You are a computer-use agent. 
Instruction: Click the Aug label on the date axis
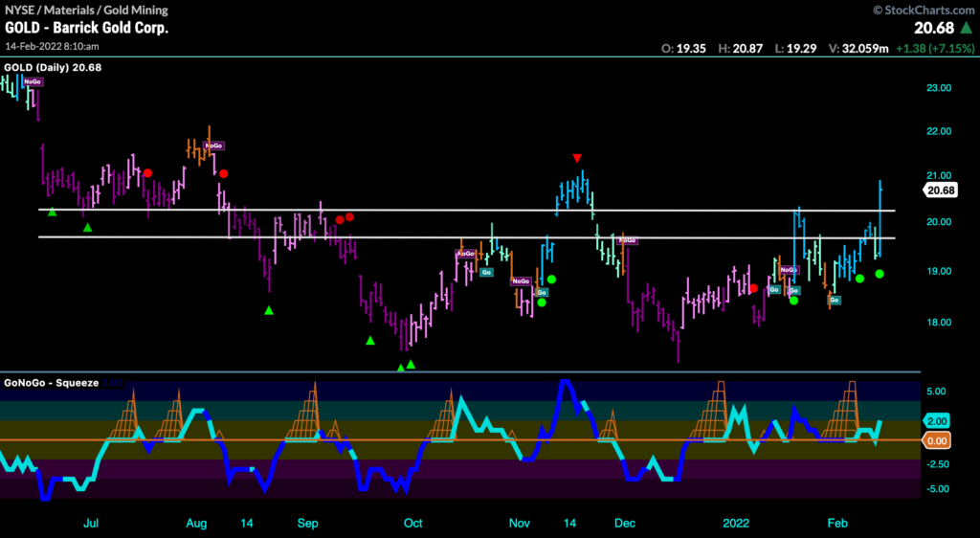[196, 524]
